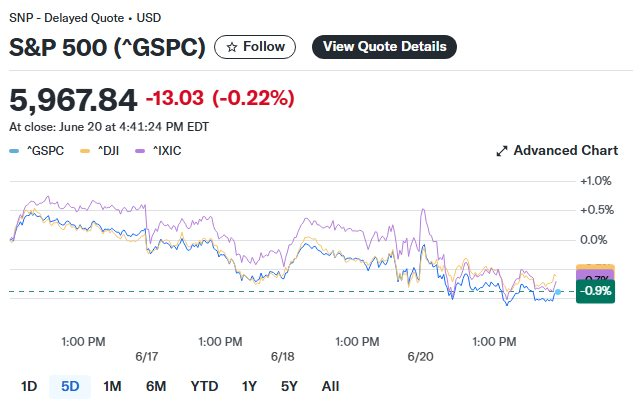Switch chart to 6M range
The image size is (642, 411).
pyautogui.click(x=155, y=385)
